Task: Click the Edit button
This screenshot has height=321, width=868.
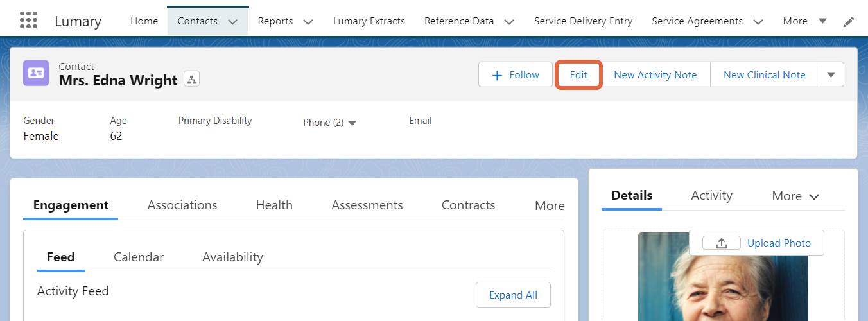Action: pyautogui.click(x=578, y=74)
